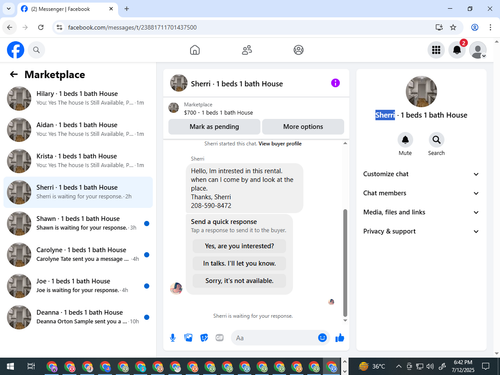Open Shawn conversation in list

point(78,223)
